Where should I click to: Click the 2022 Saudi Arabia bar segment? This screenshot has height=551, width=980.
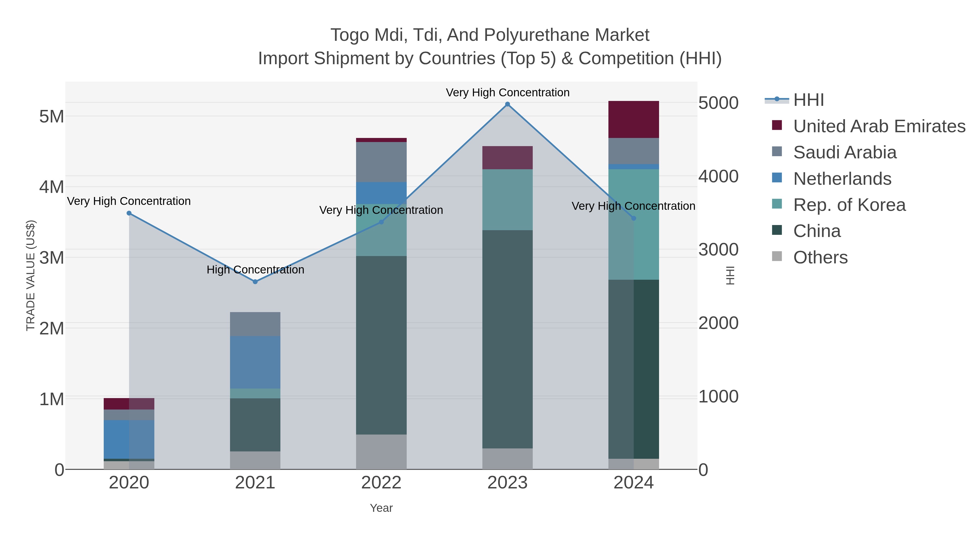[x=381, y=162]
